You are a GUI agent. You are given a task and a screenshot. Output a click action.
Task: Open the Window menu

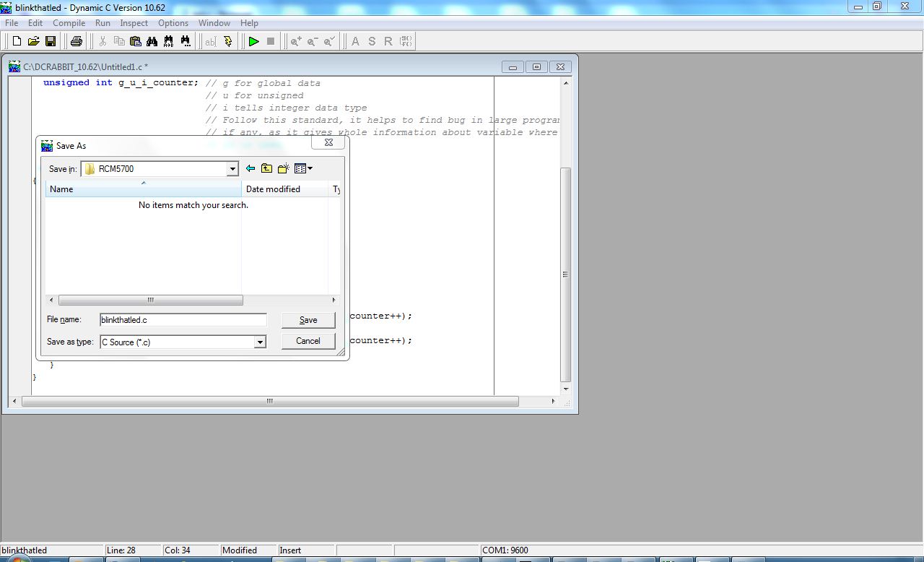214,23
